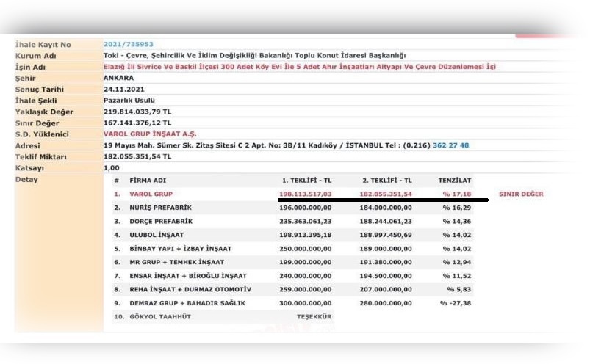The height and width of the screenshot is (364, 590).
Task: Click the Detay field label
Action: click(x=26, y=179)
